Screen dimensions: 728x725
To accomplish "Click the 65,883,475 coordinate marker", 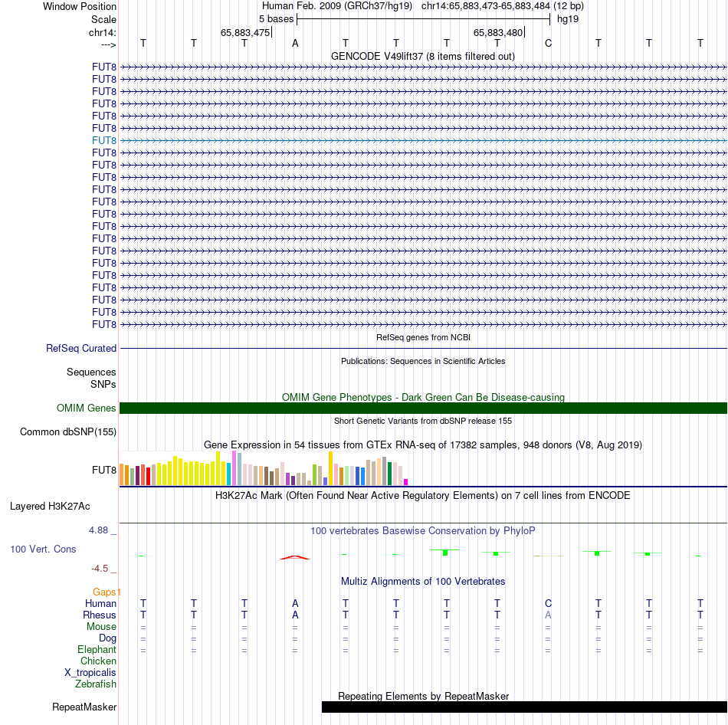I will [245, 32].
